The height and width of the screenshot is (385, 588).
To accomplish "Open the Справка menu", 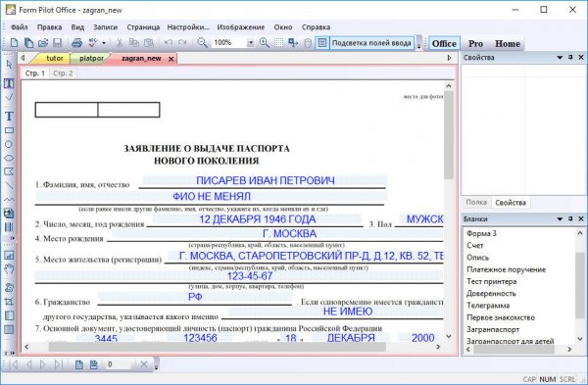I will [x=316, y=27].
